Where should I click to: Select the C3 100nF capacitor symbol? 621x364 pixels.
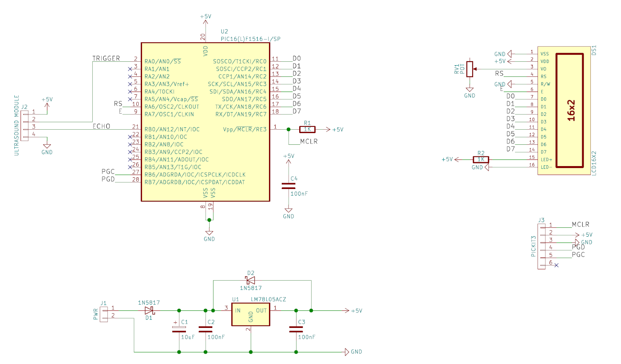point(296,329)
